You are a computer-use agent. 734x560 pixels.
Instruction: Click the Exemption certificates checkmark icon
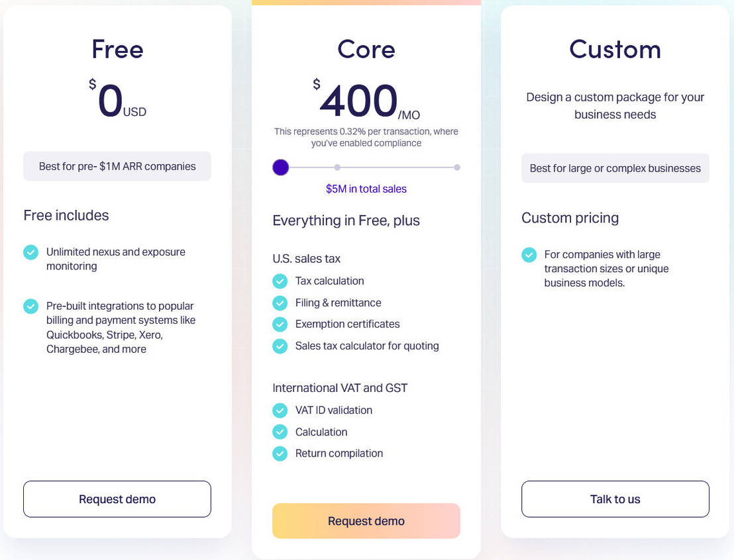280,324
